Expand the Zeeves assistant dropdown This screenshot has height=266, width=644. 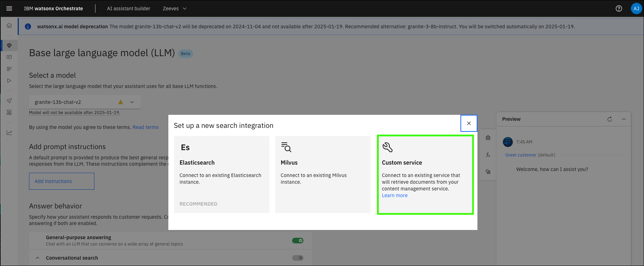pyautogui.click(x=174, y=8)
